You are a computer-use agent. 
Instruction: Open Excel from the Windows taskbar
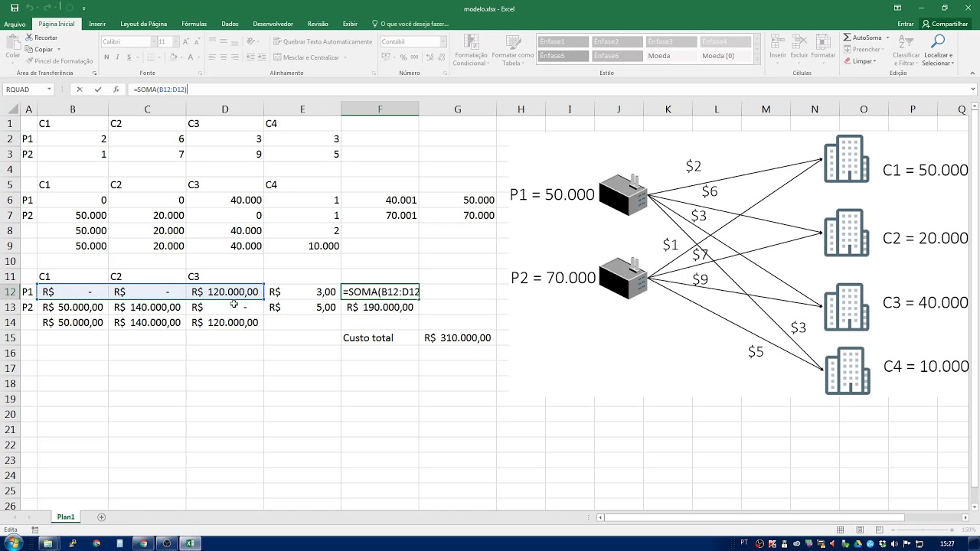coord(191,543)
